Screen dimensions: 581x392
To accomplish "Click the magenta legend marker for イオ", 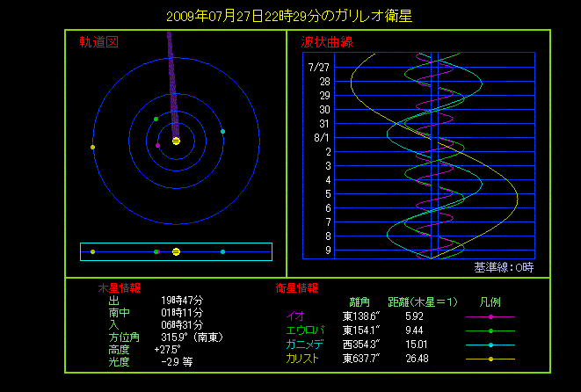I will 490,316.
